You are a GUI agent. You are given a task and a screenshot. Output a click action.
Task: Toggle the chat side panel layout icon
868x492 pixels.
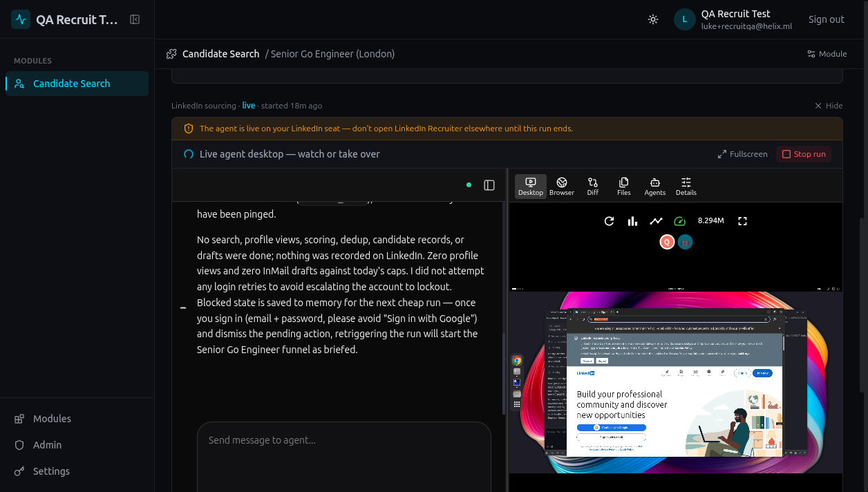tap(489, 185)
